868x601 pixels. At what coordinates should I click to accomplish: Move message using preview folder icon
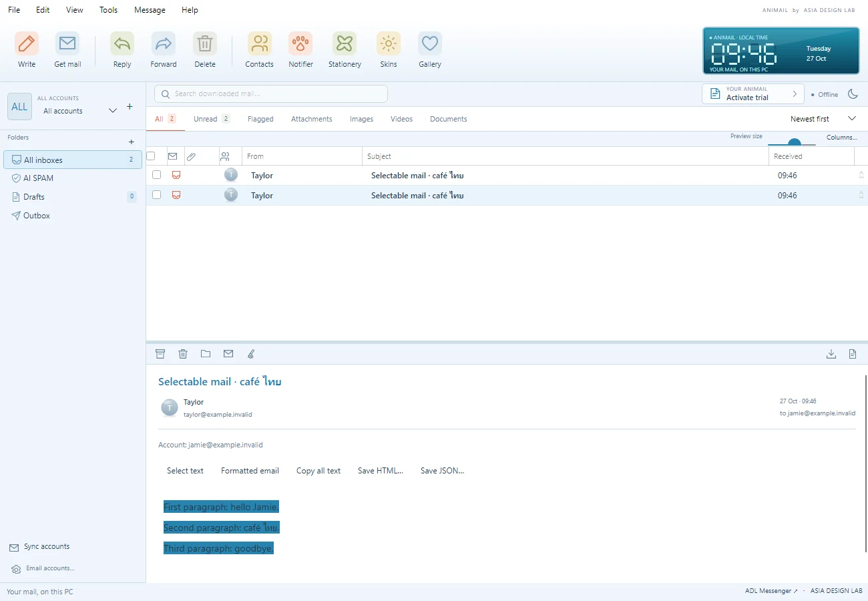point(206,354)
